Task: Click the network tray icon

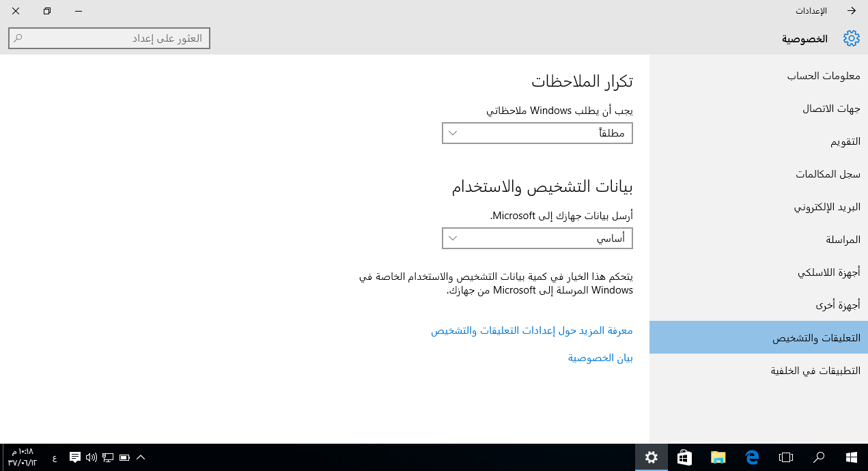Action: tap(108, 457)
